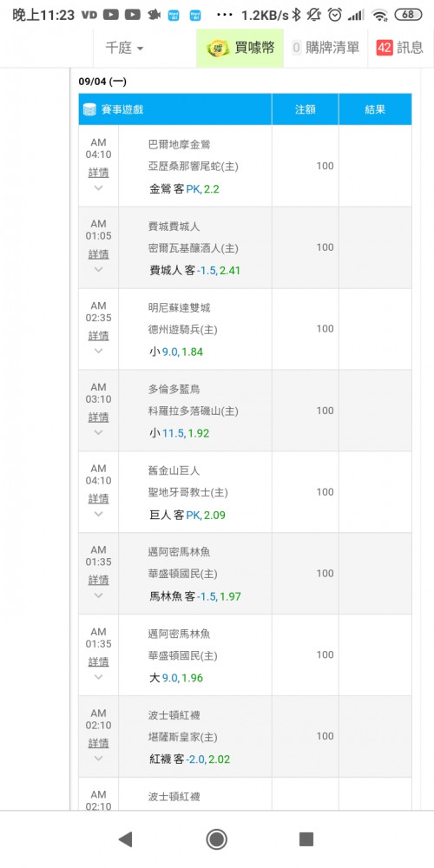This screenshot has width=434, height=868.
Task: Expand chevron under 巴爾地摩金鶯 game details
Action: point(99,187)
